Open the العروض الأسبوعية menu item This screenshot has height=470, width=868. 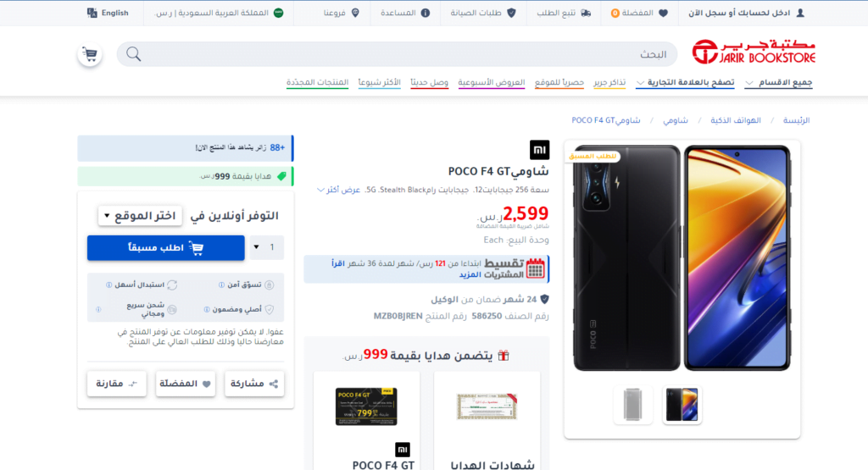point(492,82)
